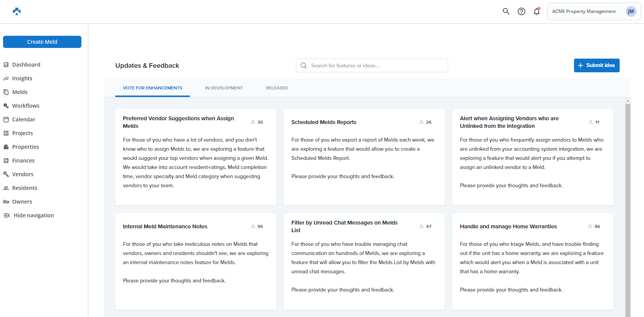Click the JM user avatar
The image size is (644, 317).
[x=631, y=11]
